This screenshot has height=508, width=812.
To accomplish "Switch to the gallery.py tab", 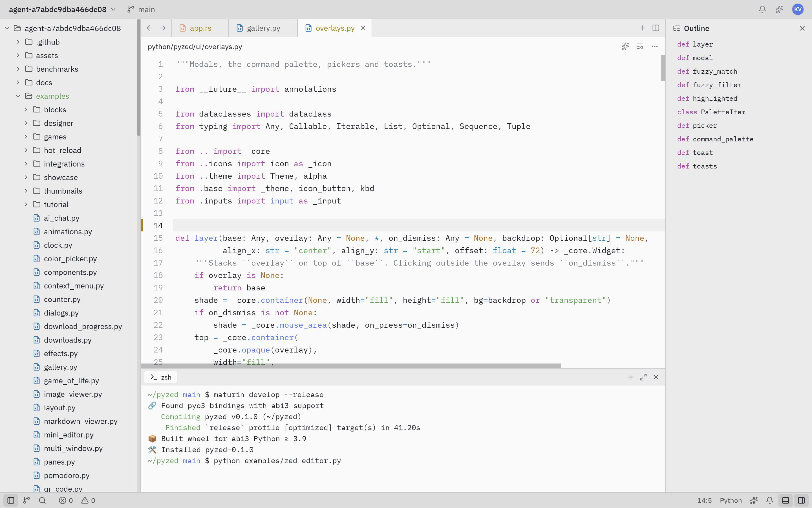I will coord(263,28).
